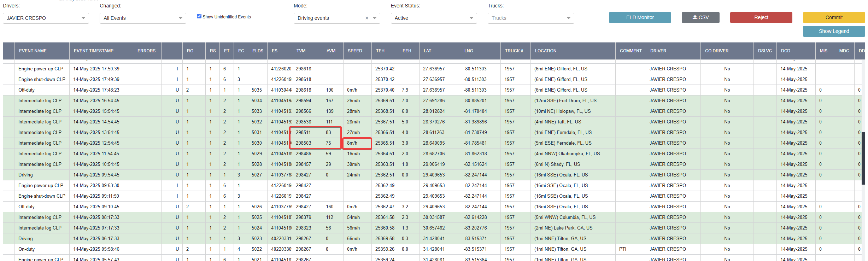Image resolution: width=868 pixels, height=261 pixels.
Task: Clear the Driving events mode selection
Action: click(x=367, y=18)
